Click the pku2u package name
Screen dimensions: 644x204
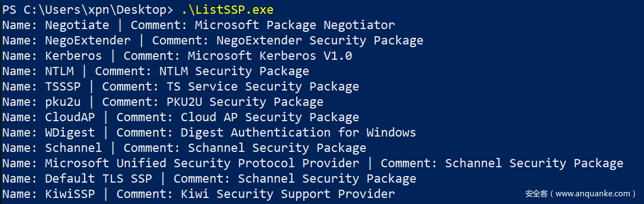63,102
